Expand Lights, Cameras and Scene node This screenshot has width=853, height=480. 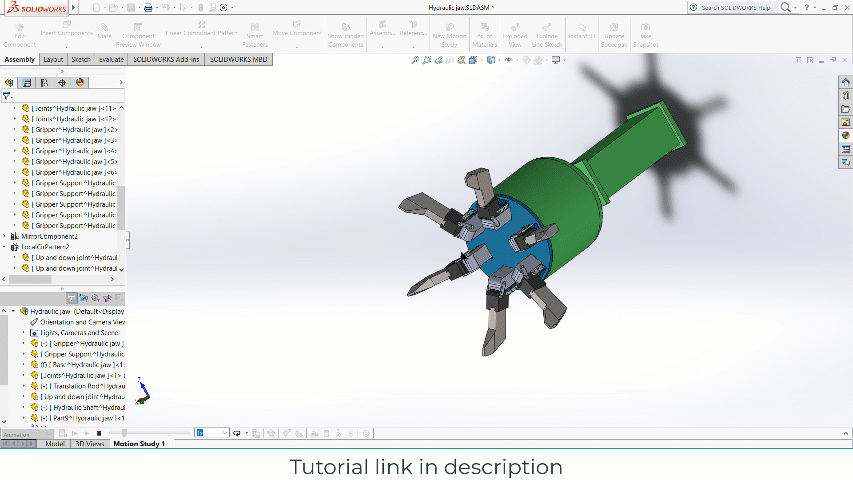click(23, 333)
